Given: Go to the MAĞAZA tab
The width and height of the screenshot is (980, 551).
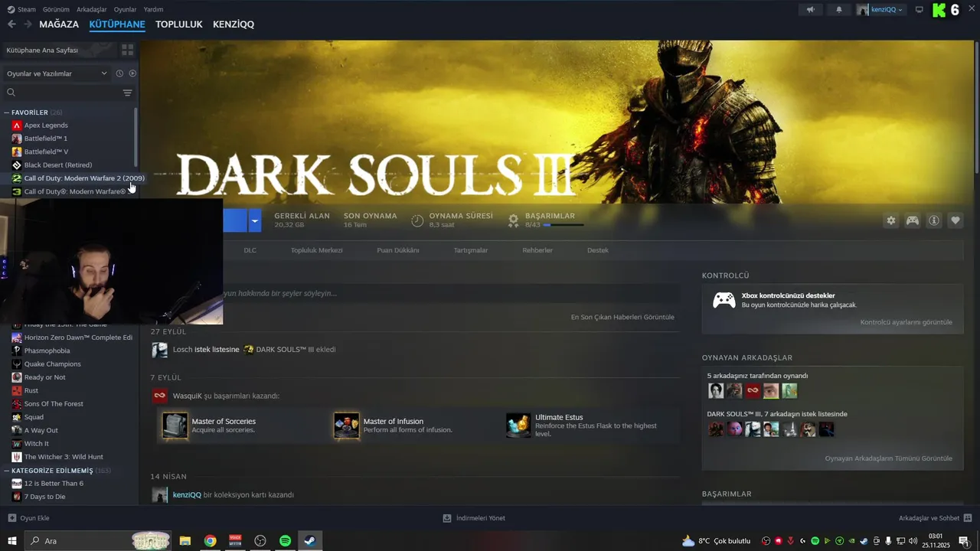Looking at the screenshot, I should [x=59, y=24].
